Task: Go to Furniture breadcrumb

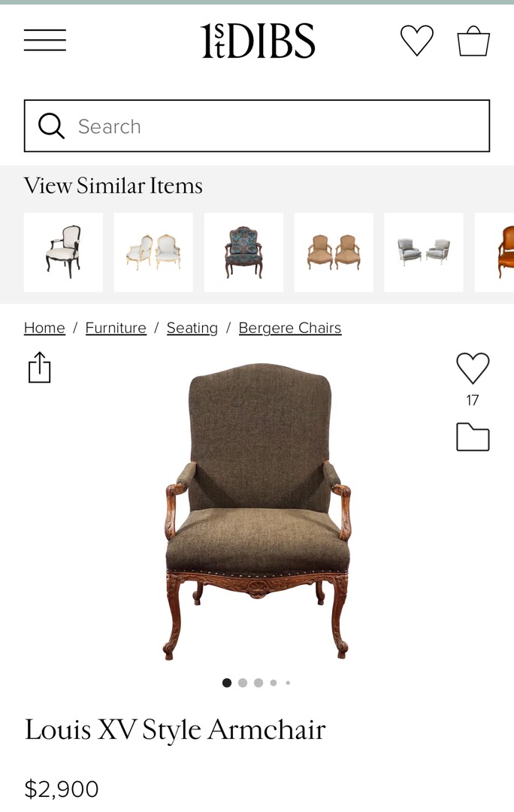Action: (x=116, y=328)
